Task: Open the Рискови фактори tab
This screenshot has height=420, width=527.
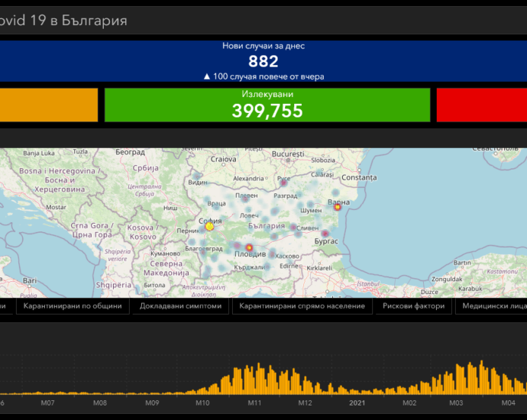Action: [x=413, y=306]
